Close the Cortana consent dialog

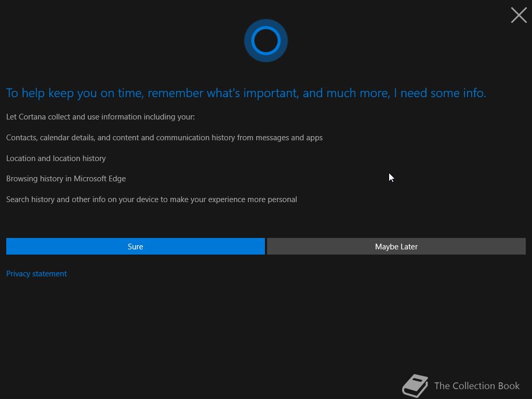coord(519,15)
